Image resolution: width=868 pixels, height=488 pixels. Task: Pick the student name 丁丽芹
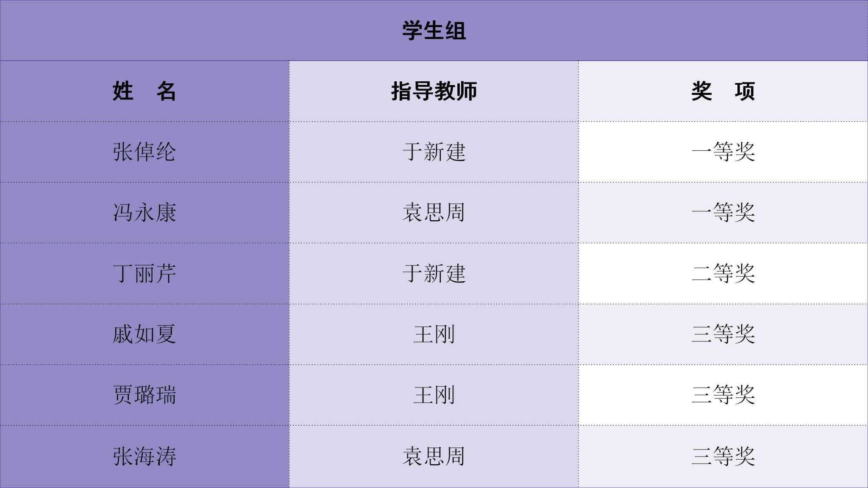(144, 273)
